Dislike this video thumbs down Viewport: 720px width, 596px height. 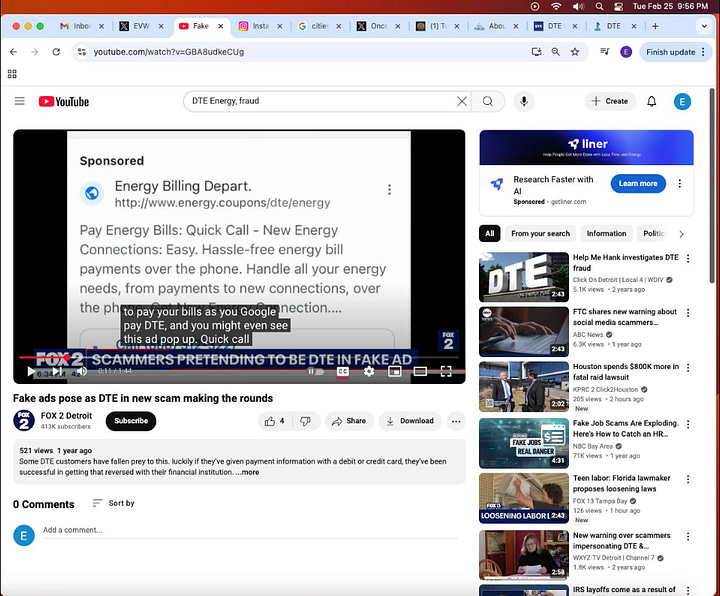pos(306,421)
